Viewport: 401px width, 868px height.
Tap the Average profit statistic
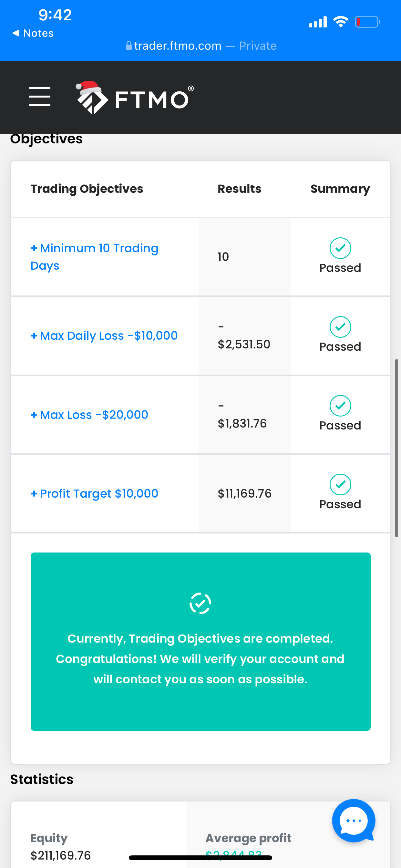[x=248, y=838]
